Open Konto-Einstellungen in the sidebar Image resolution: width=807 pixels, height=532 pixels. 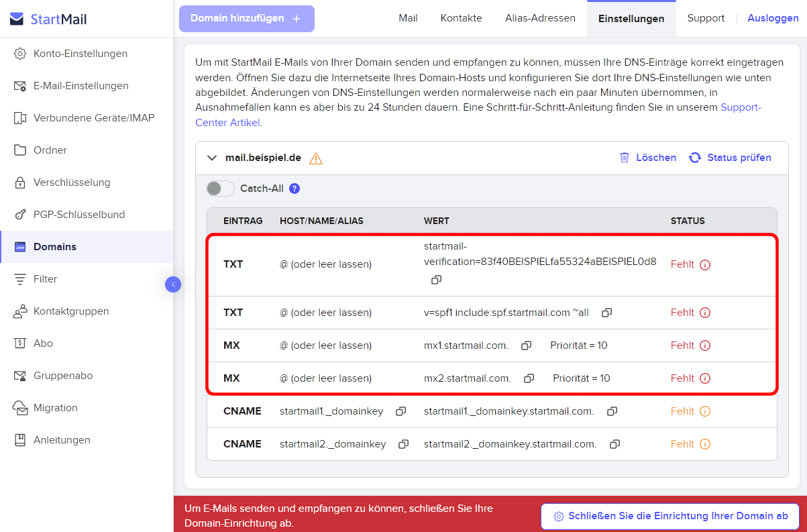click(x=87, y=54)
